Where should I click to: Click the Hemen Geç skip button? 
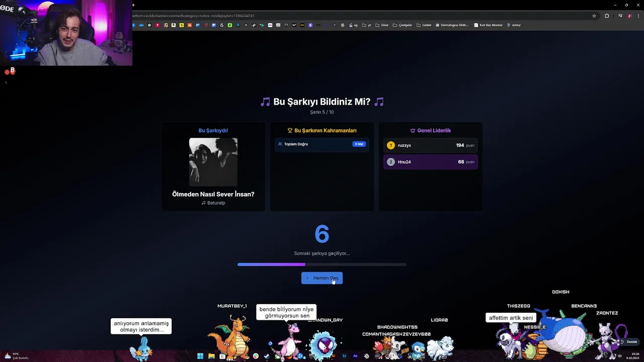322,278
